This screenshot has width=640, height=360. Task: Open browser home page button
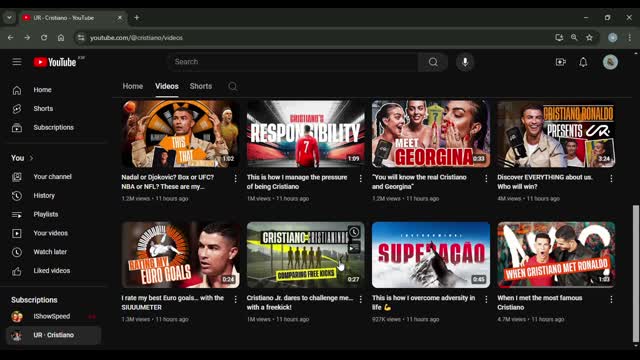click(61, 38)
